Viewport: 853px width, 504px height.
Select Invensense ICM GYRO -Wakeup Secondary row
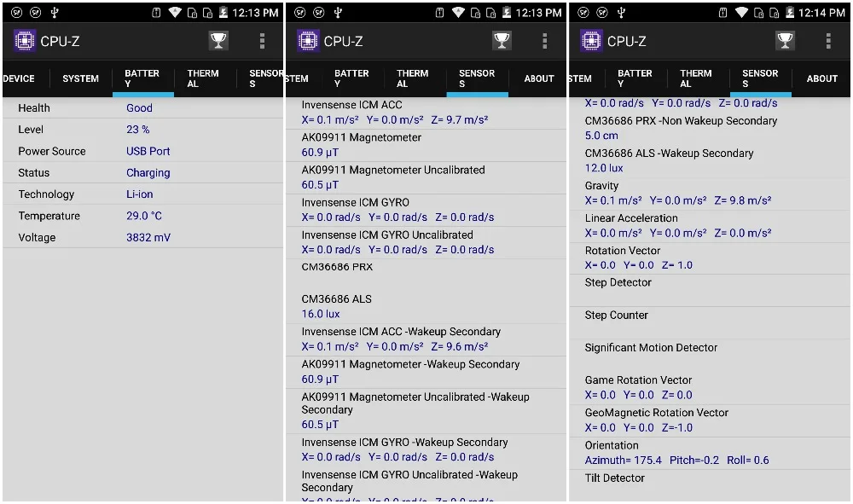(x=426, y=449)
